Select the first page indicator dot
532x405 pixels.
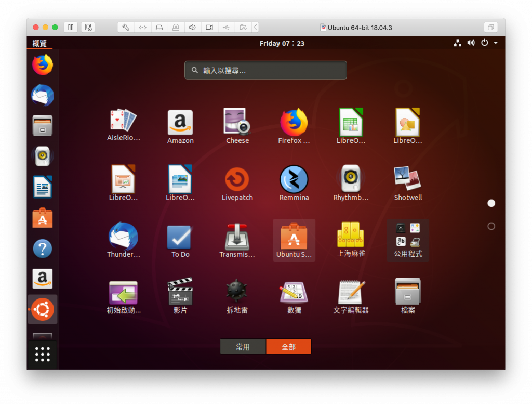491,203
